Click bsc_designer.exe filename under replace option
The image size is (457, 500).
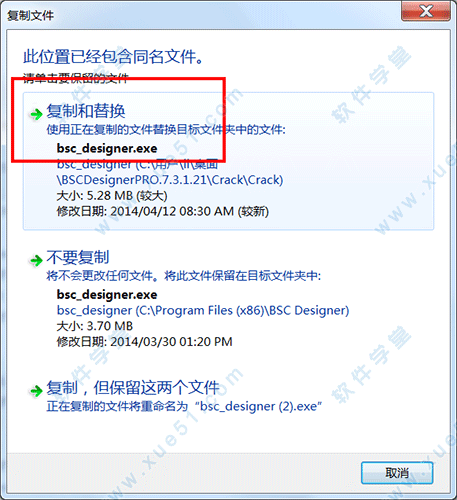click(x=107, y=148)
